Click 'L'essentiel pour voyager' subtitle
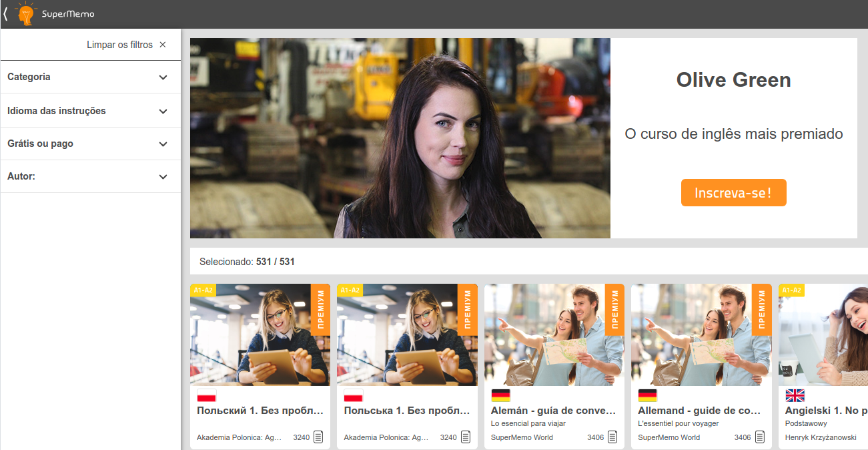 (679, 423)
